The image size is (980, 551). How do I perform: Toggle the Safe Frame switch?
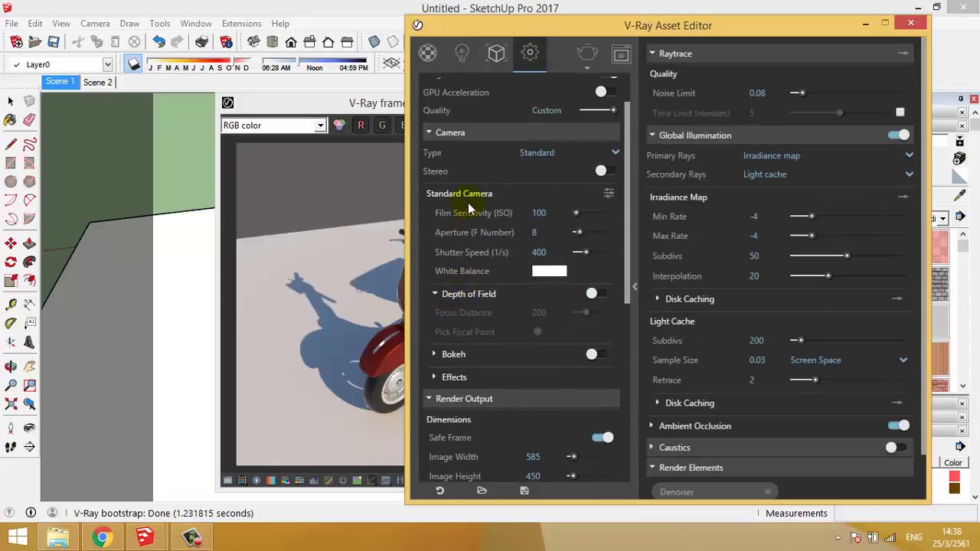(603, 438)
